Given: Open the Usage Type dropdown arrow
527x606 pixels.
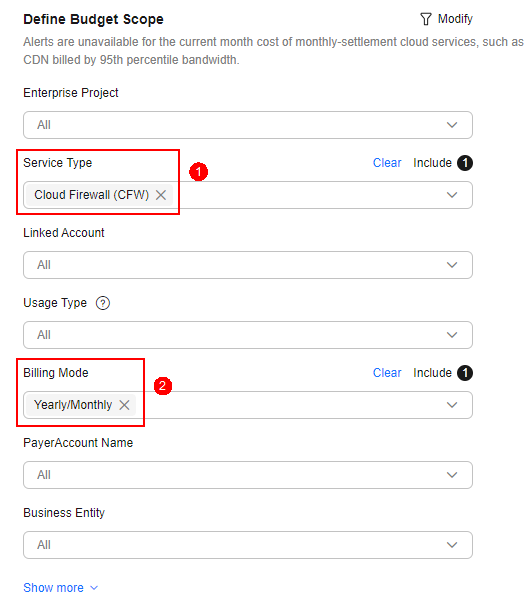Looking at the screenshot, I should [452, 335].
